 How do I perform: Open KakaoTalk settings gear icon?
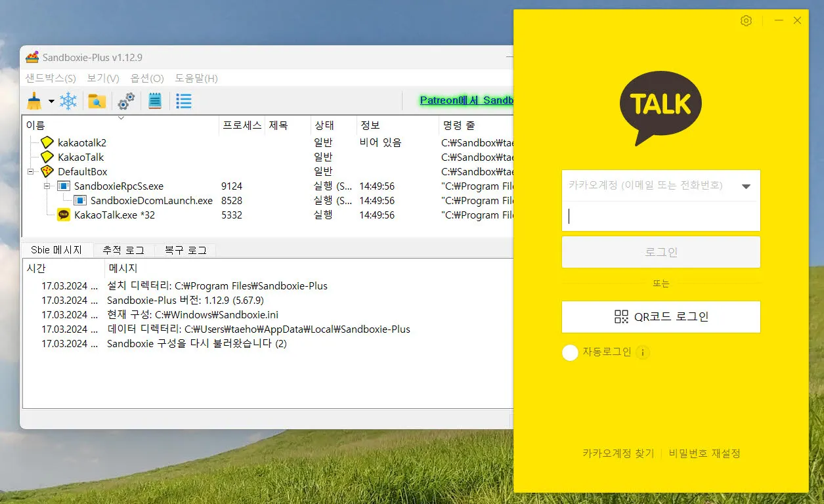pos(746,21)
